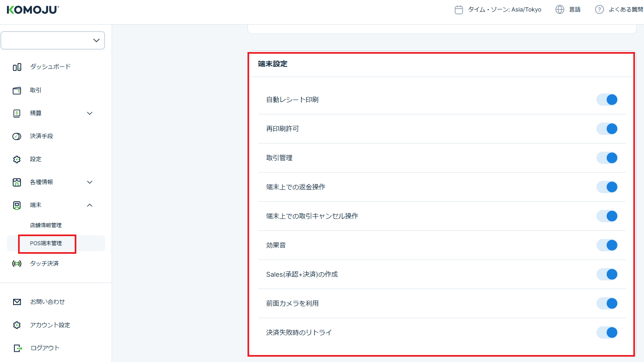Switch off 決済失敗時のリトライ toggle
The image size is (644, 362).
click(x=607, y=332)
